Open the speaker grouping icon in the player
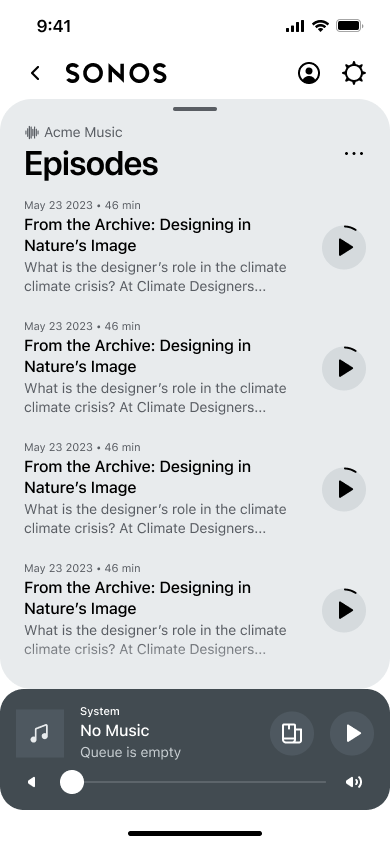Viewport: 390px width, 844px height. [x=292, y=733]
